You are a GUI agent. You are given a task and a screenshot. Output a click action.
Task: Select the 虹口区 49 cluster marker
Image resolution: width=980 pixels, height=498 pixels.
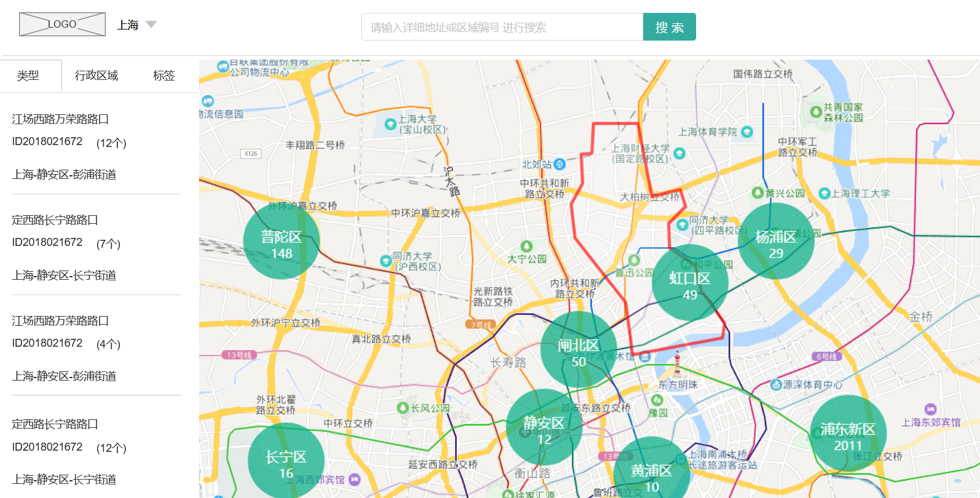point(690,283)
